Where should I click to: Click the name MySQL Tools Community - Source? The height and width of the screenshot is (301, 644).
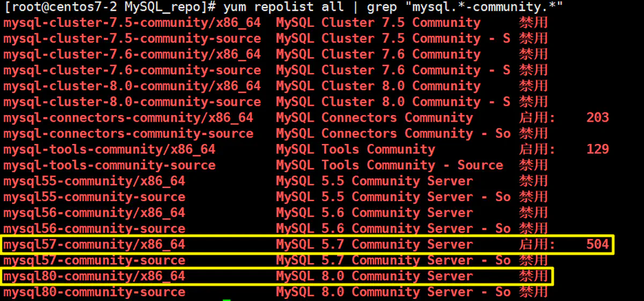click(x=390, y=166)
